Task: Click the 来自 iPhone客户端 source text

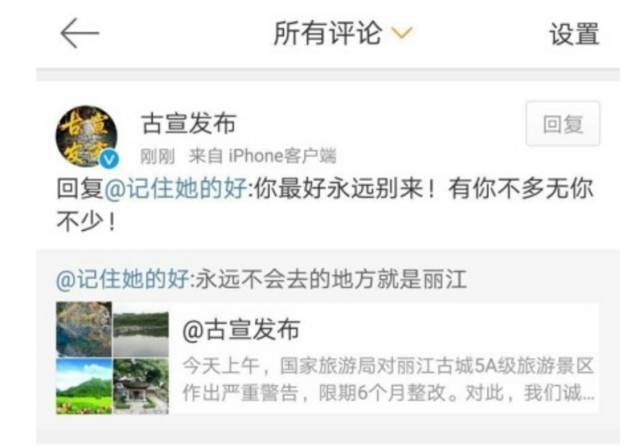Action: coord(262,156)
